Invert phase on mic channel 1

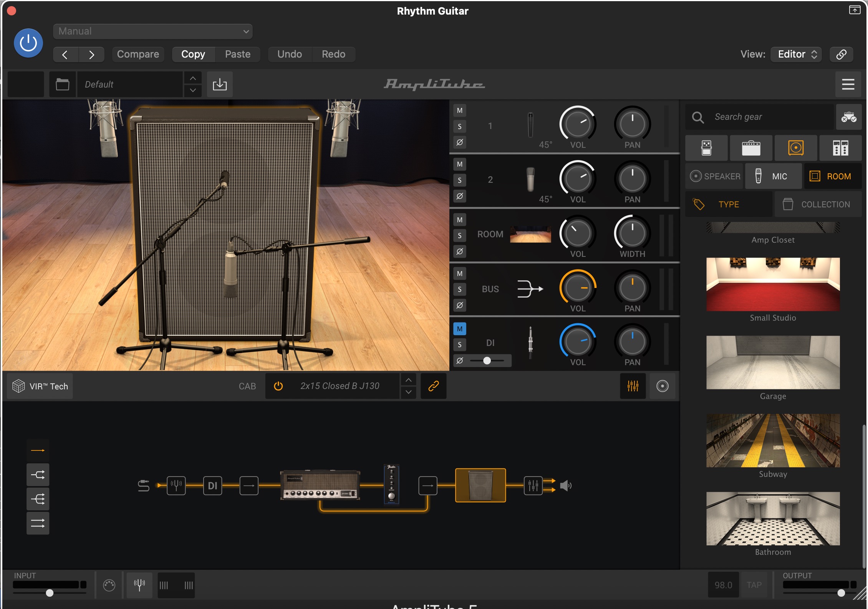point(460,142)
